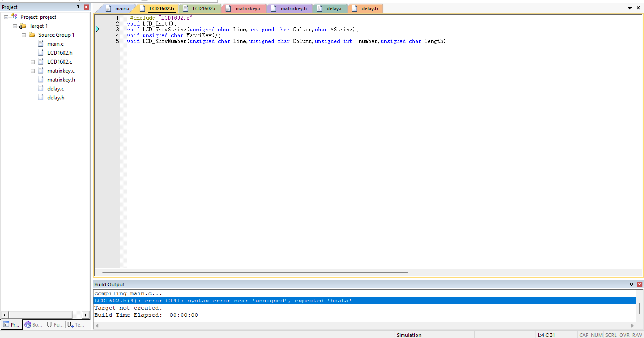Click the 'Build Time Elapsed' output line
Screen dimensions: 644x338
click(x=146, y=315)
